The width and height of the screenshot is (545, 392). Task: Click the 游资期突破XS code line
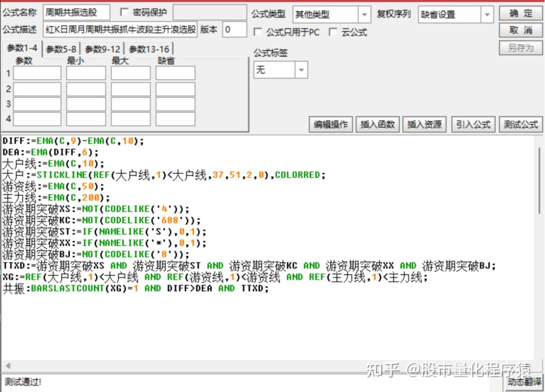pyautogui.click(x=96, y=209)
